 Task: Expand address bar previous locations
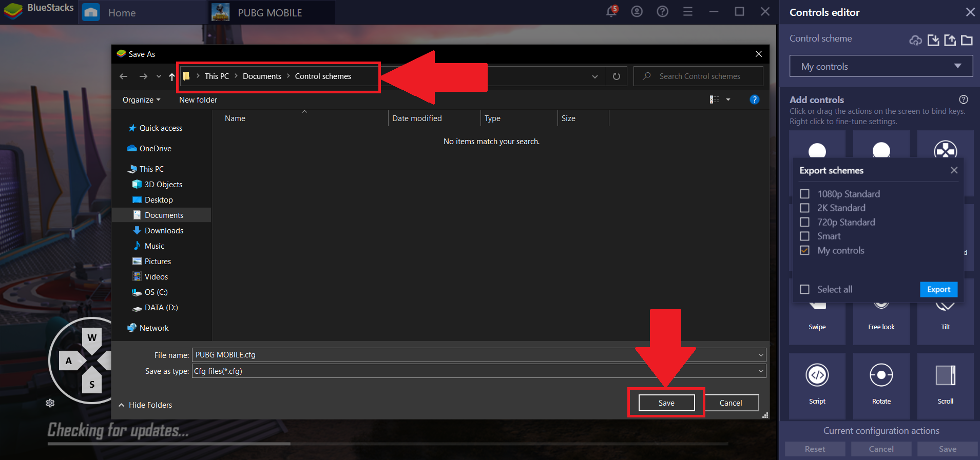(x=595, y=76)
